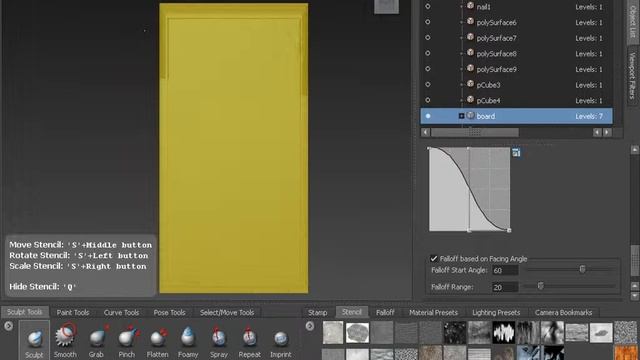Image resolution: width=640 pixels, height=360 pixels.
Task: Switch to the Sculpt Tools tab
Action: click(x=25, y=312)
